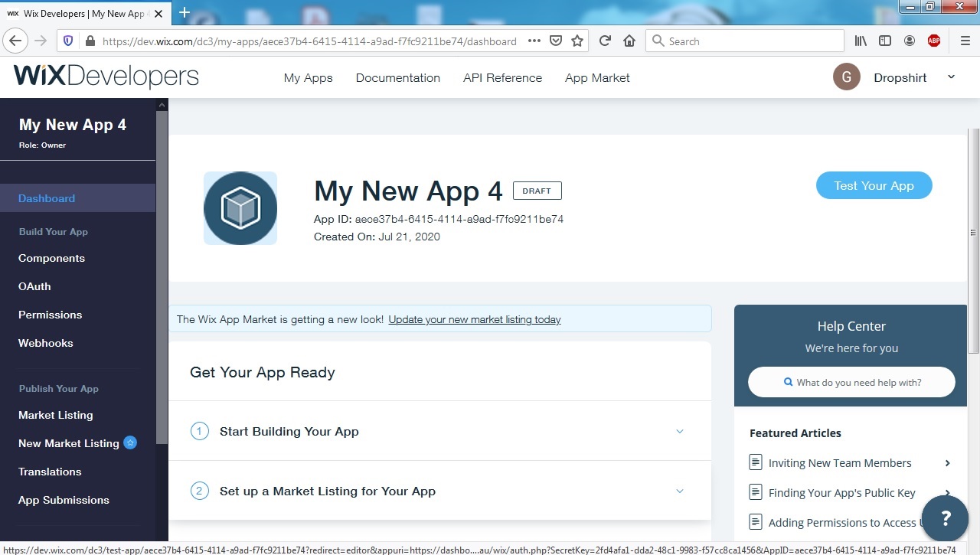Bookmark this page with star icon
This screenshot has height=555, width=980.
577,41
